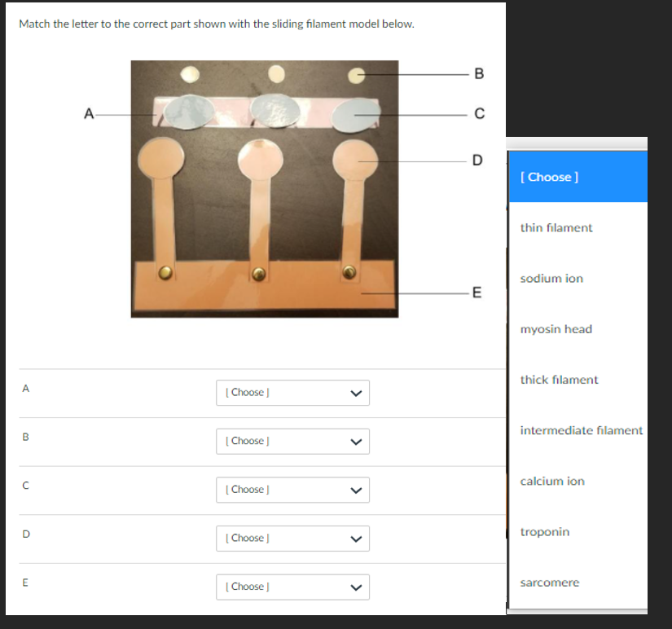
Task: Choose 'troponin' from the list
Action: (578, 532)
